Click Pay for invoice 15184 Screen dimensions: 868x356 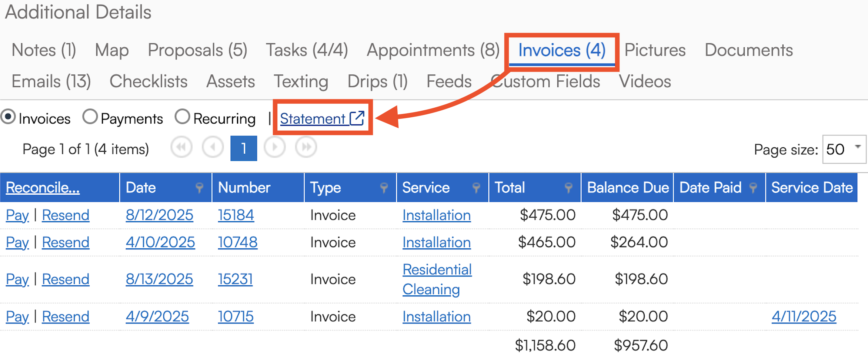[17, 215]
